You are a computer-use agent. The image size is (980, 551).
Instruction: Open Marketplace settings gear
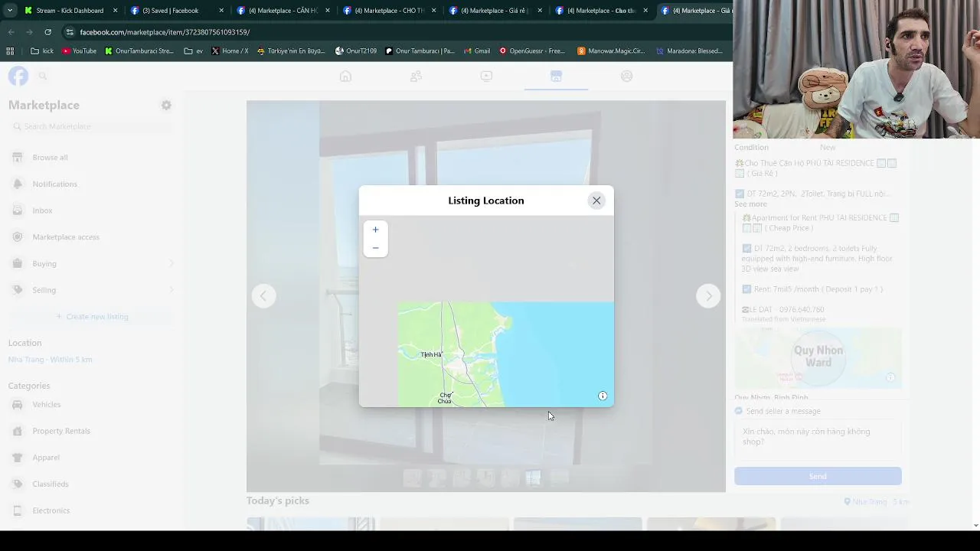click(x=166, y=105)
